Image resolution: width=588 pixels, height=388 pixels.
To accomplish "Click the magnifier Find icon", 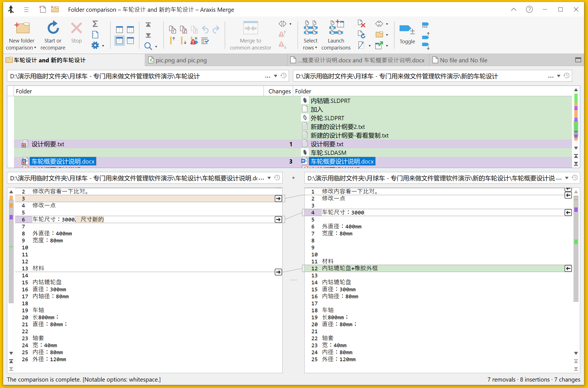I will click(148, 46).
